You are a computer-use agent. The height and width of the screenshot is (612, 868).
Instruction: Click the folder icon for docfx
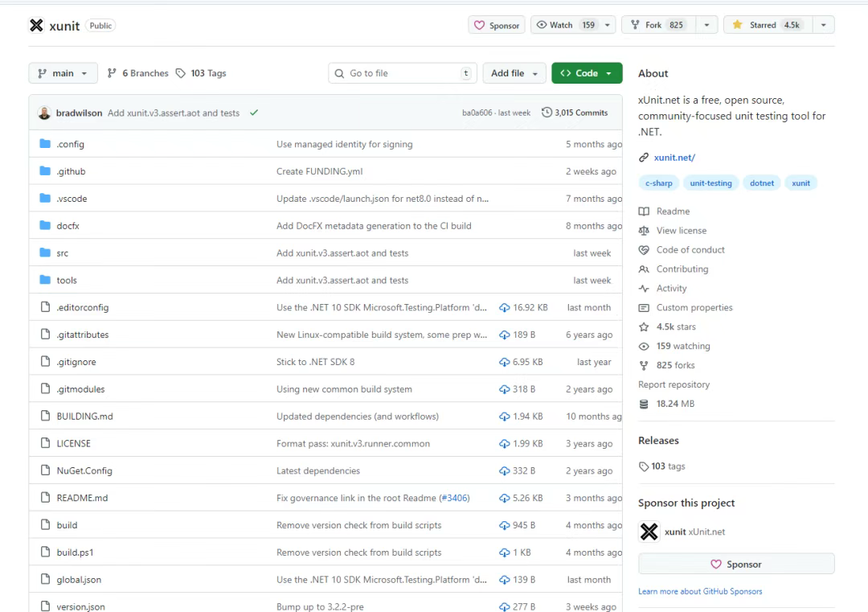tap(45, 225)
